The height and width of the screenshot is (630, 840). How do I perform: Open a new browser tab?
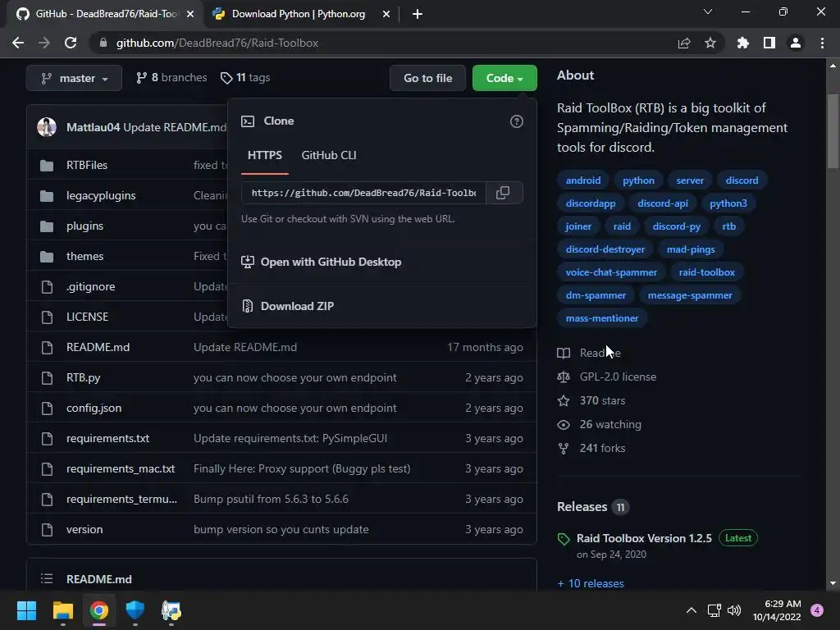click(x=418, y=14)
